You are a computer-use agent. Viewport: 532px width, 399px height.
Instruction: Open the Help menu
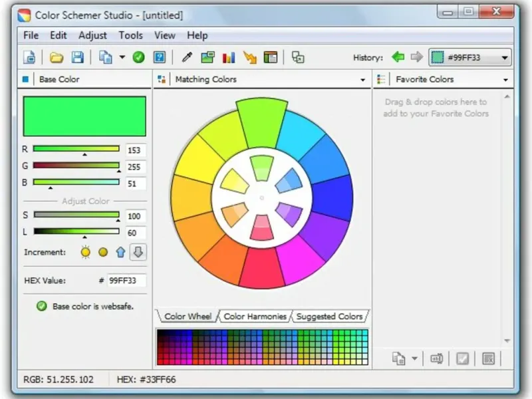click(197, 35)
